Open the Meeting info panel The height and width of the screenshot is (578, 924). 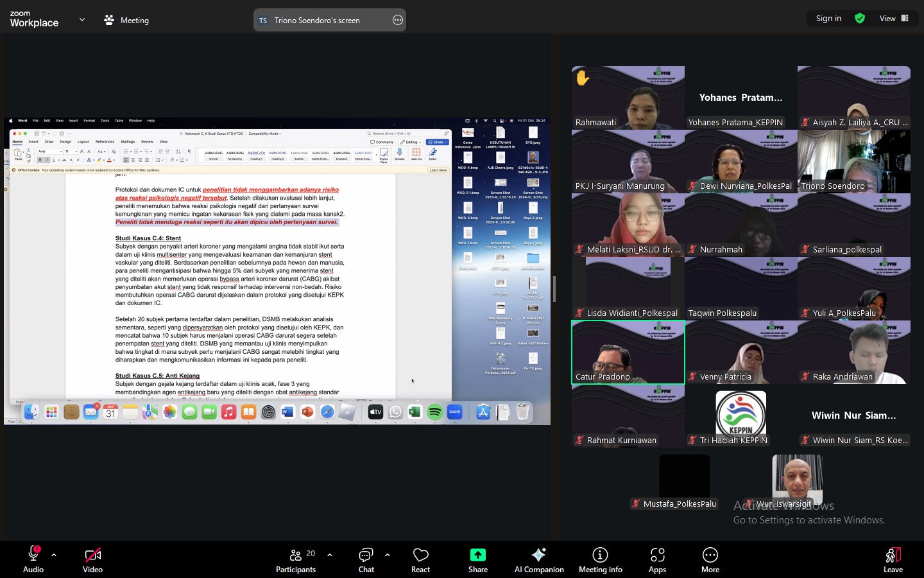tap(600, 559)
